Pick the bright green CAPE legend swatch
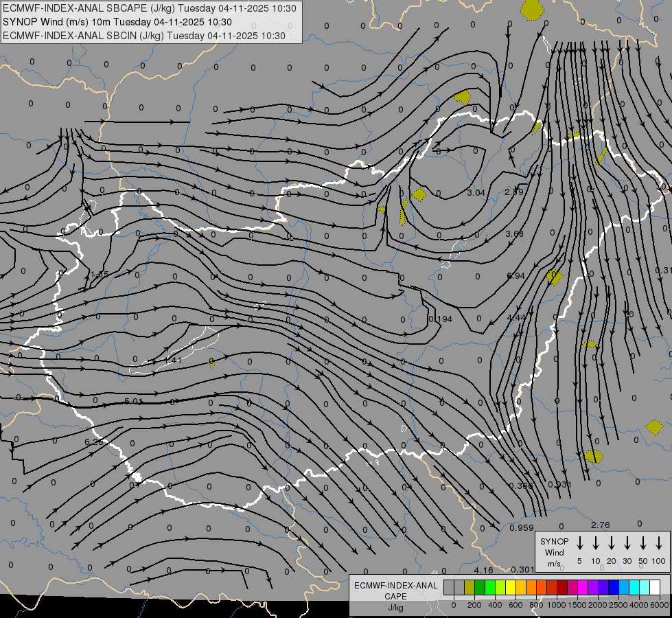 point(490,587)
